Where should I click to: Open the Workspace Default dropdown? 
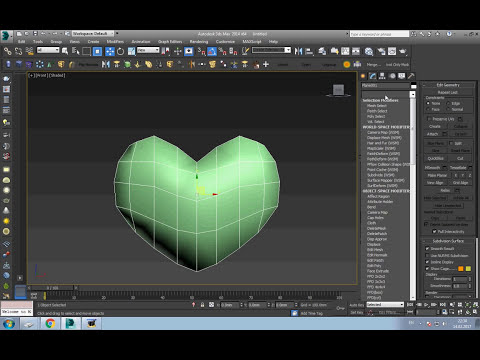tap(93, 34)
